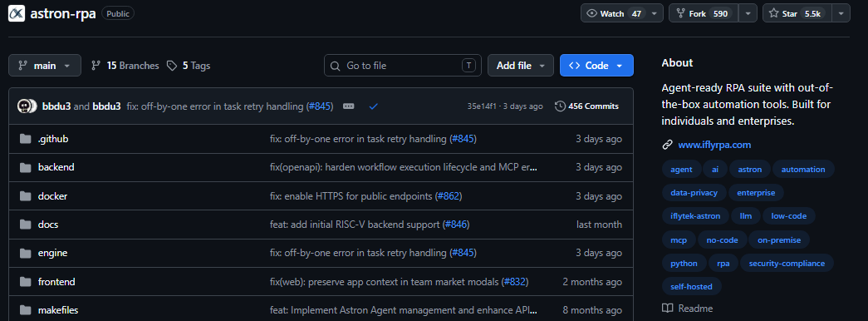868x321 pixels.
Task: View the 5 Tags list
Action: click(x=189, y=66)
